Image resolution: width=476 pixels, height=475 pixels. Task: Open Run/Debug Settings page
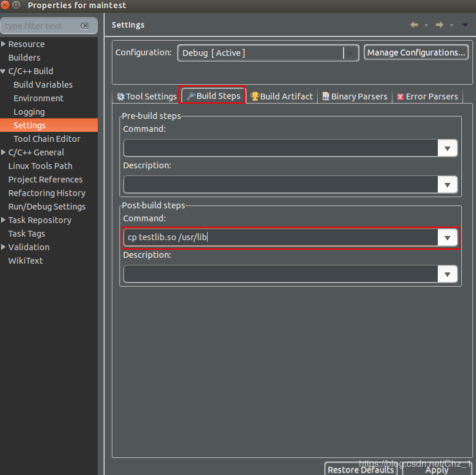[47, 207]
